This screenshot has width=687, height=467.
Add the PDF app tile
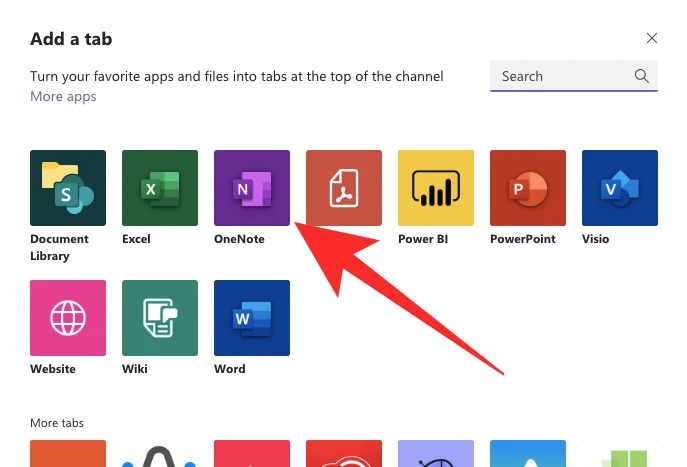coord(344,188)
